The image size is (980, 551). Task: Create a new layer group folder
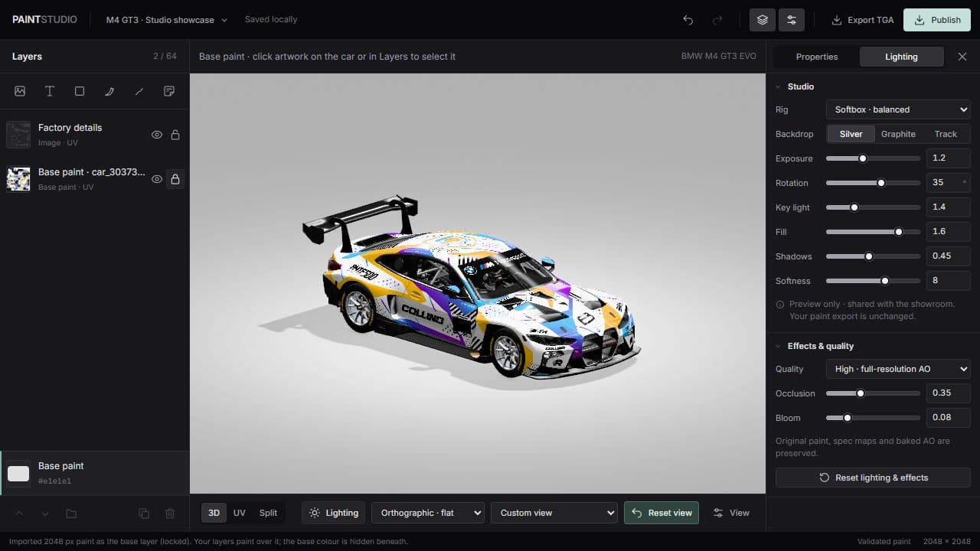coord(71,514)
